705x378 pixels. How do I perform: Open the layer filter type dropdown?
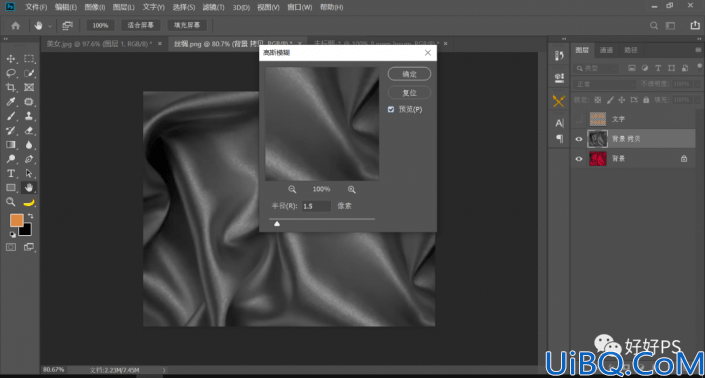pos(598,68)
